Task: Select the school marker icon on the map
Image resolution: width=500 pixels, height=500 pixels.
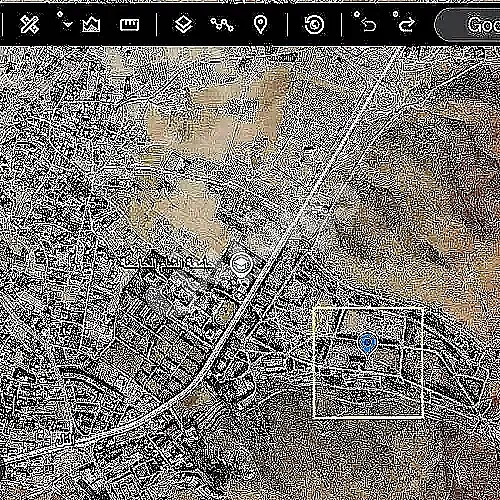Action: (241, 264)
